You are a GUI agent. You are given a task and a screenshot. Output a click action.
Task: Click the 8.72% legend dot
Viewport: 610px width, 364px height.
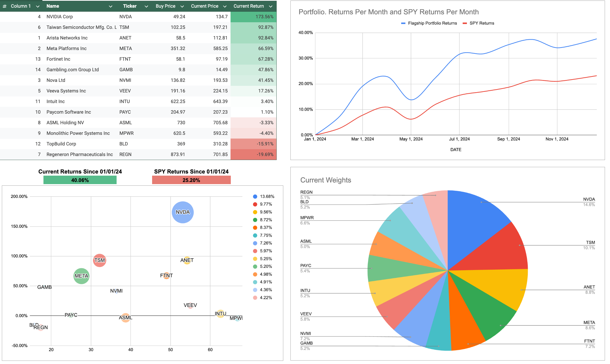(255, 220)
